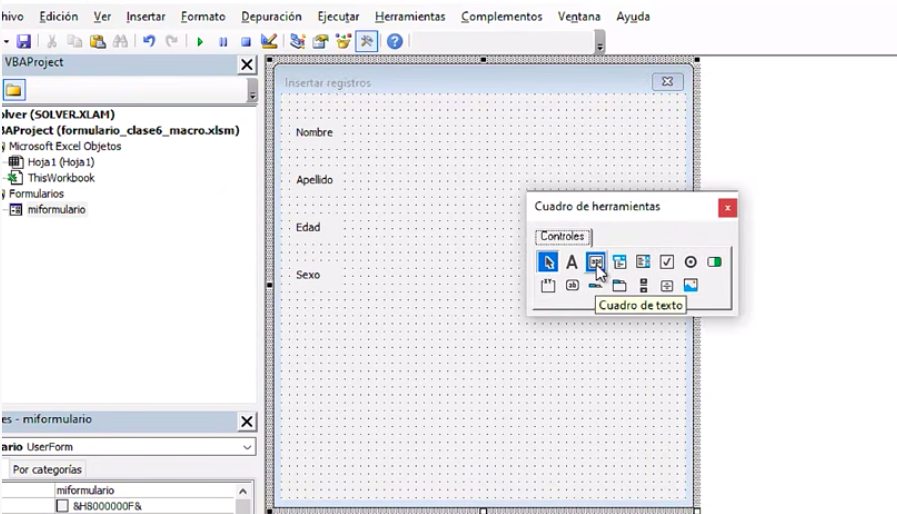Screen dimensions: 897x514
Task: Pick the CheckBox control in toolbox
Action: point(667,262)
